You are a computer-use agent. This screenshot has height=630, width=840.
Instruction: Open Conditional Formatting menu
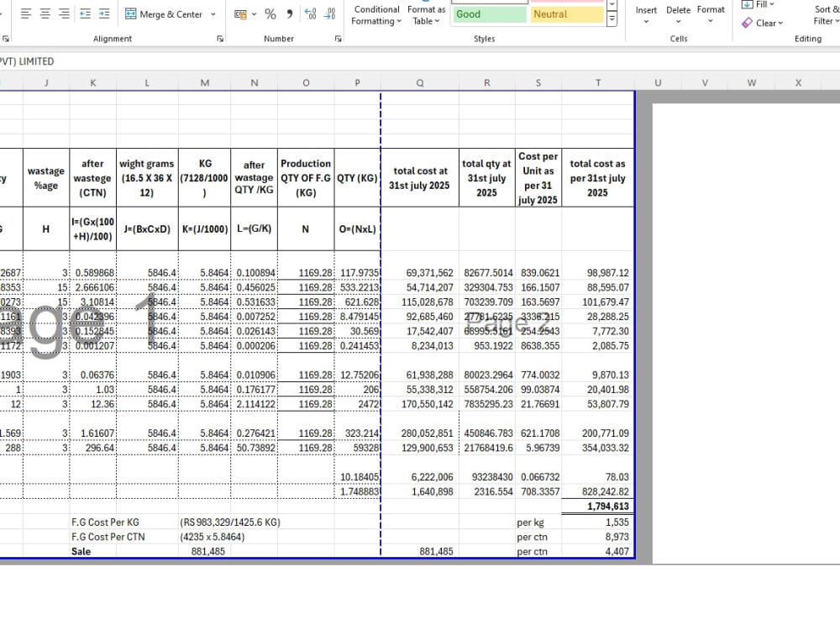point(376,15)
